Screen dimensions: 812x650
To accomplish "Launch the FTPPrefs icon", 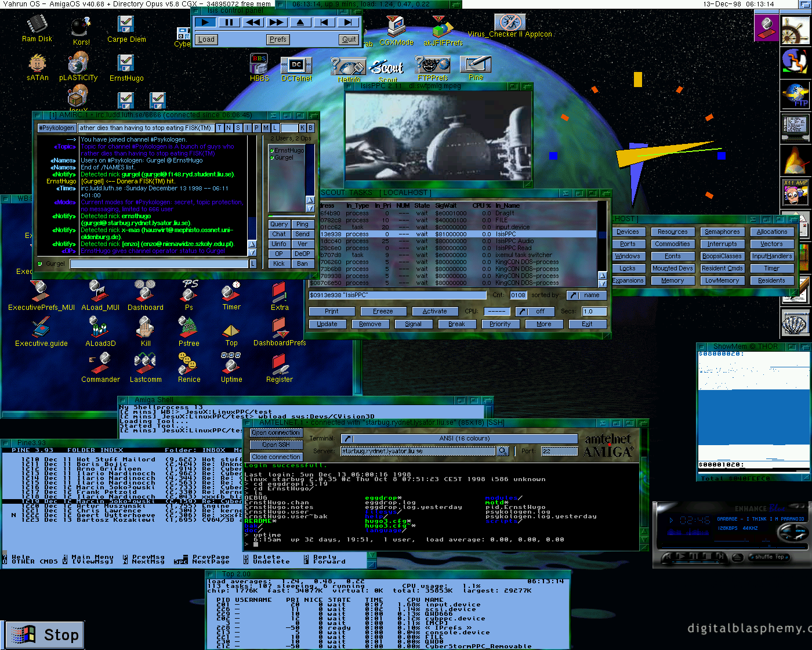I will click(x=433, y=68).
